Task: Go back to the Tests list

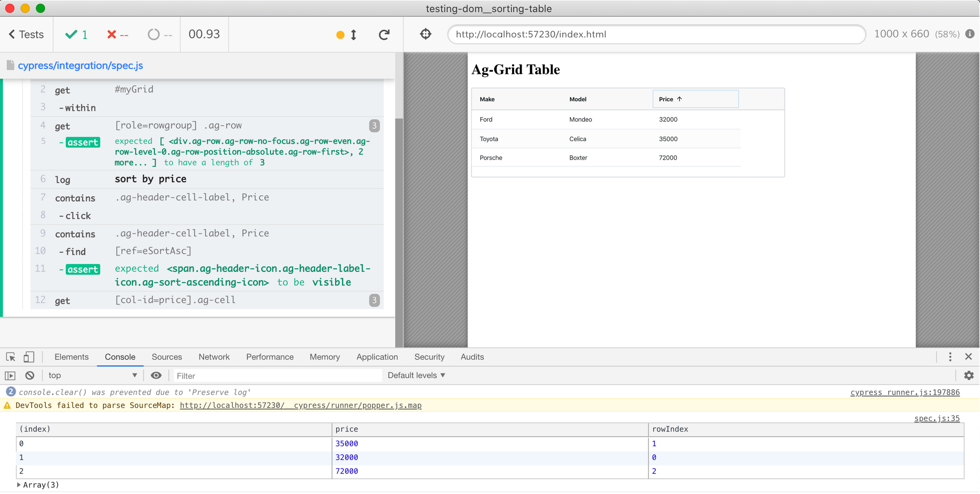Action: click(x=26, y=35)
